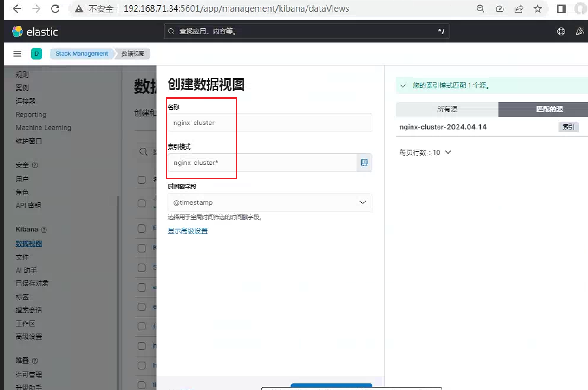Tick the select-all checkbox in table header
Image resolution: width=588 pixels, height=390 pixels.
click(142, 180)
